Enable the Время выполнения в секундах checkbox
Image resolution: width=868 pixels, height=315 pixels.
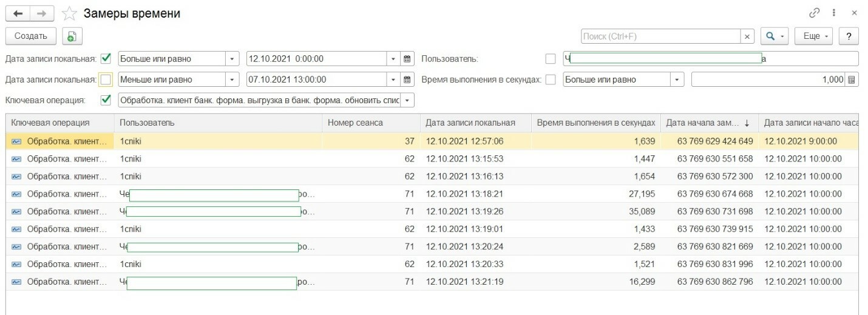551,80
